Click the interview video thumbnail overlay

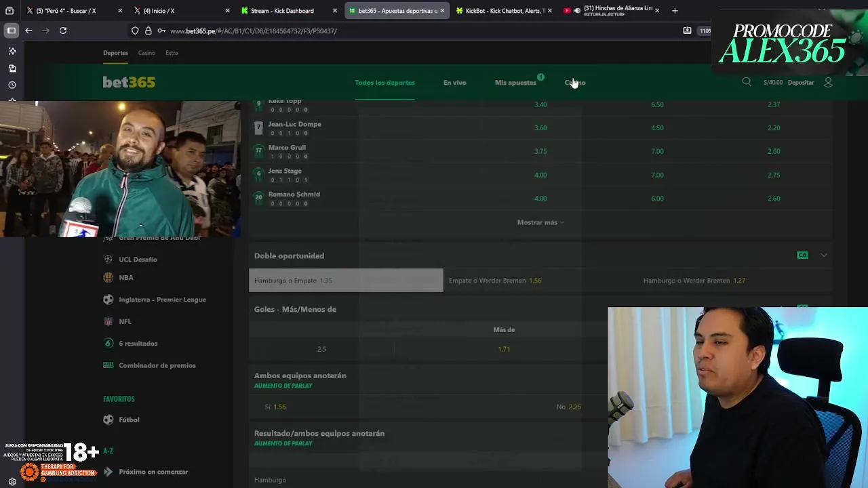120,169
